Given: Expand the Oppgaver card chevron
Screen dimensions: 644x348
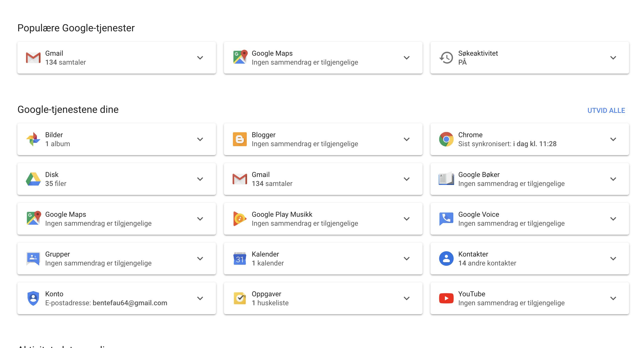Looking at the screenshot, I should (x=407, y=299).
